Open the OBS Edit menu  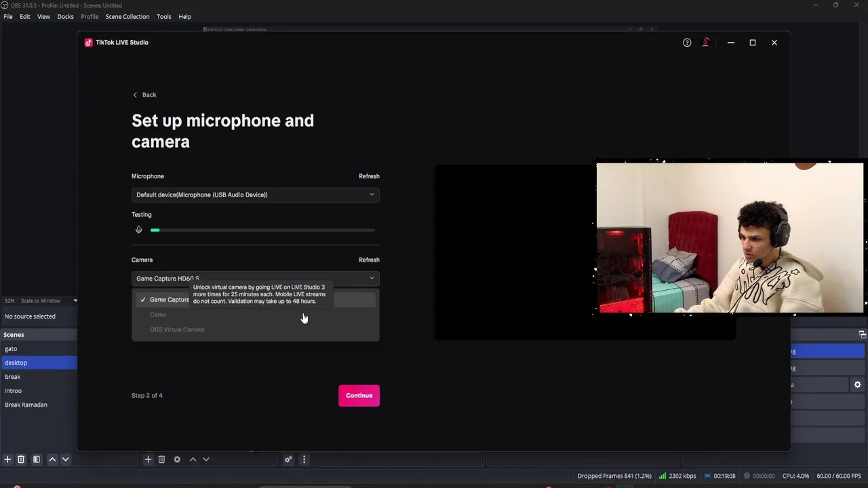pos(25,16)
